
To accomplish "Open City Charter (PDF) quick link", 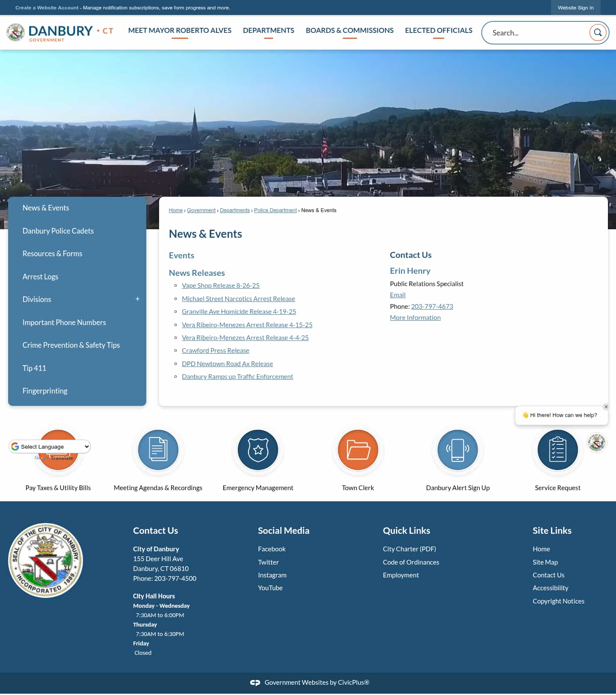I will click(409, 549).
